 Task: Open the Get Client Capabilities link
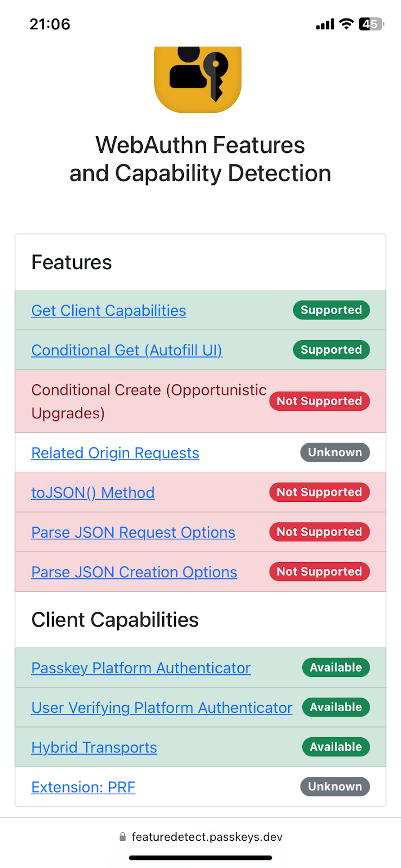click(109, 310)
